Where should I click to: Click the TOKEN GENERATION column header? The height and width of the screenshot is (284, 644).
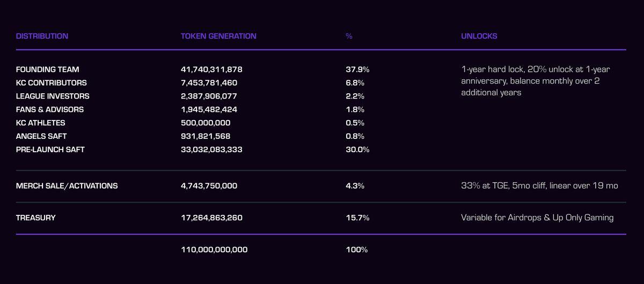tap(218, 36)
